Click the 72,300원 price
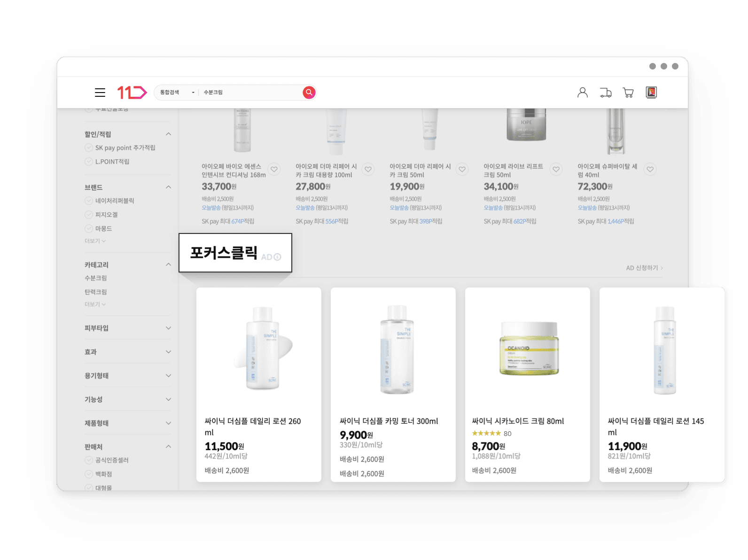748x560 pixels. 595,187
